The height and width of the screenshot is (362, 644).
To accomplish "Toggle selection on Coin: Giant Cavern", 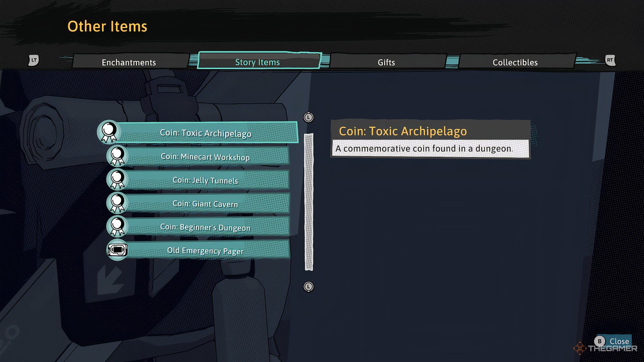I will click(205, 204).
